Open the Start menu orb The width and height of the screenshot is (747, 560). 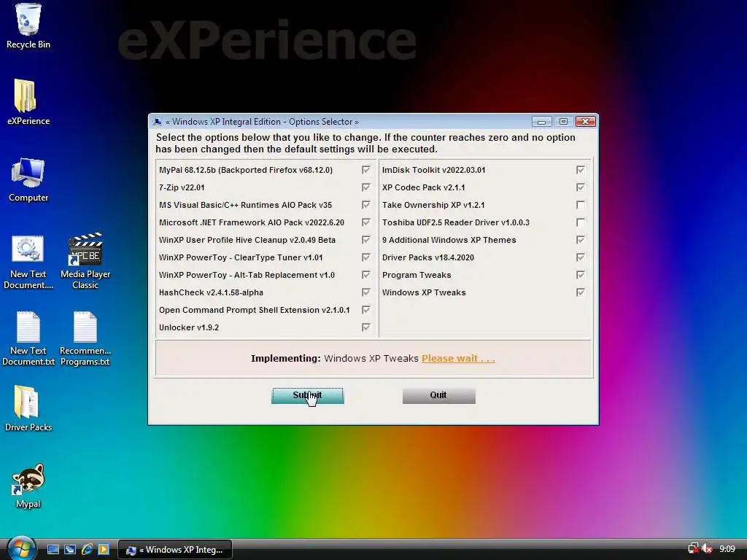point(21,548)
